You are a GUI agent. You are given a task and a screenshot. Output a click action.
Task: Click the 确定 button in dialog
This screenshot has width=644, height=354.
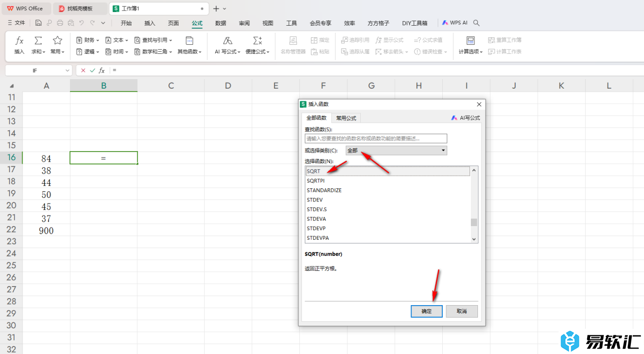tap(427, 311)
